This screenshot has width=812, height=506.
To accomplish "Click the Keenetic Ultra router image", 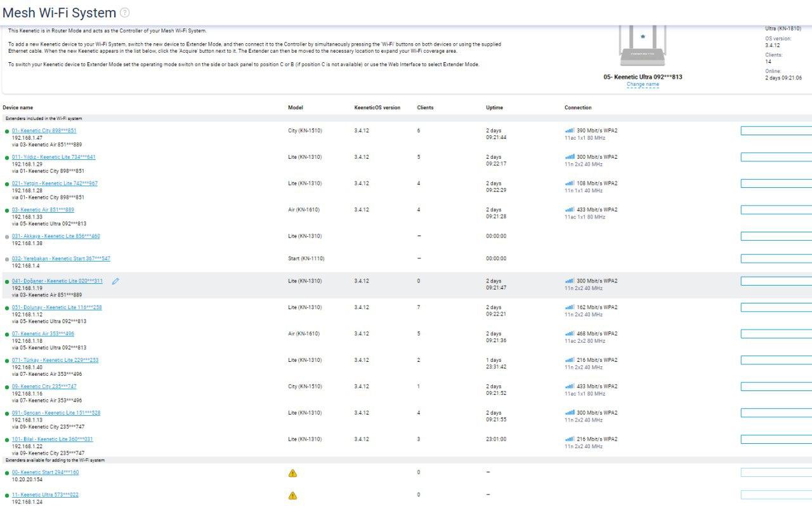I will point(643,46).
